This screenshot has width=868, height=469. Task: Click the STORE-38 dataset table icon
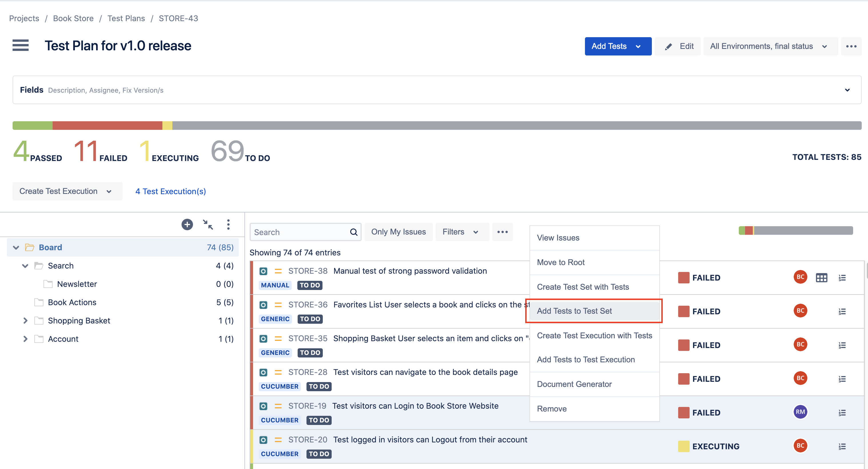821,278
